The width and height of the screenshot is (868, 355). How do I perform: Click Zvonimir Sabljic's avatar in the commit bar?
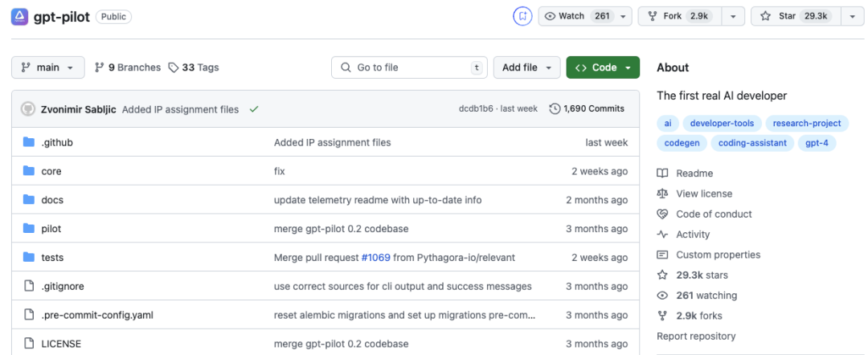(x=27, y=109)
